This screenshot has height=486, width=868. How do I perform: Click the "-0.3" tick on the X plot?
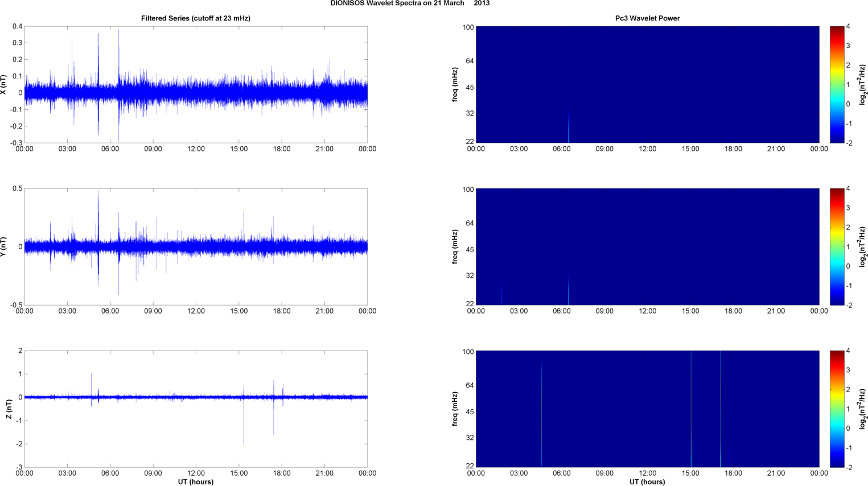click(16, 143)
